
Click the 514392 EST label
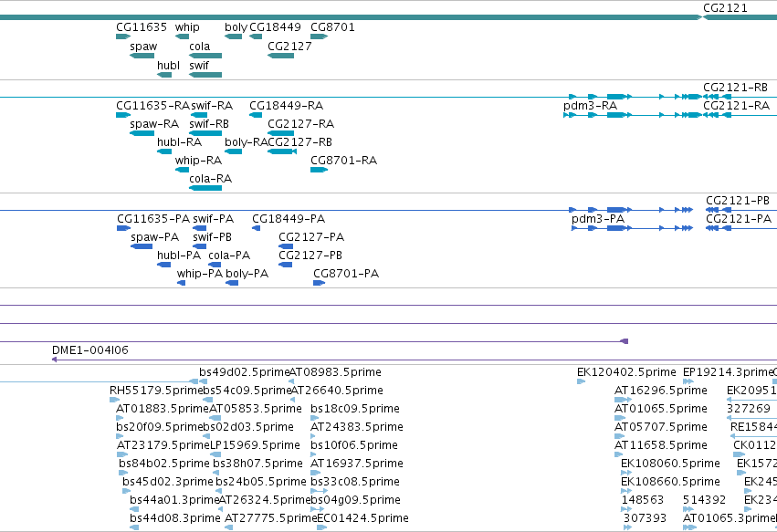(704, 500)
